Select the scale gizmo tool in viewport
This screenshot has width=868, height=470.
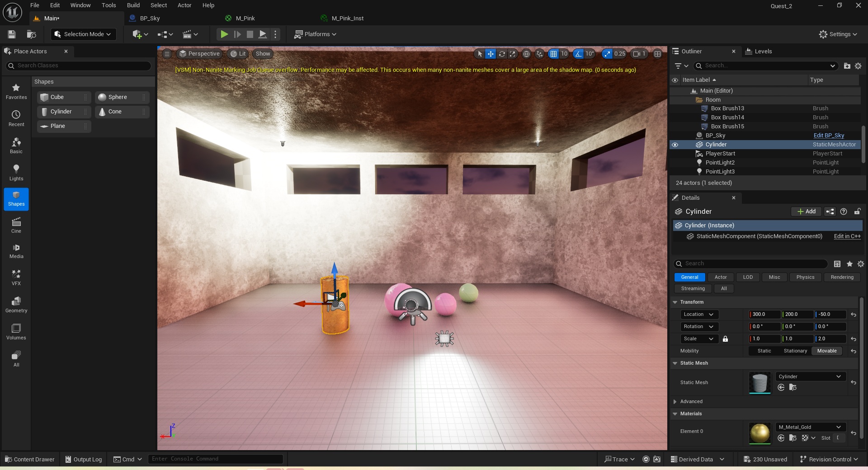512,54
